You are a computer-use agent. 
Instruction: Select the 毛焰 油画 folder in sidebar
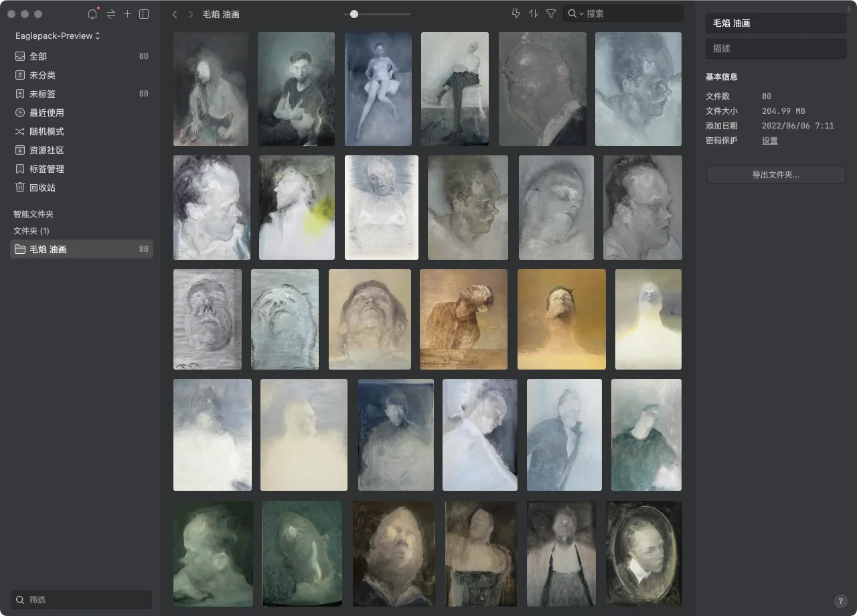(82, 249)
